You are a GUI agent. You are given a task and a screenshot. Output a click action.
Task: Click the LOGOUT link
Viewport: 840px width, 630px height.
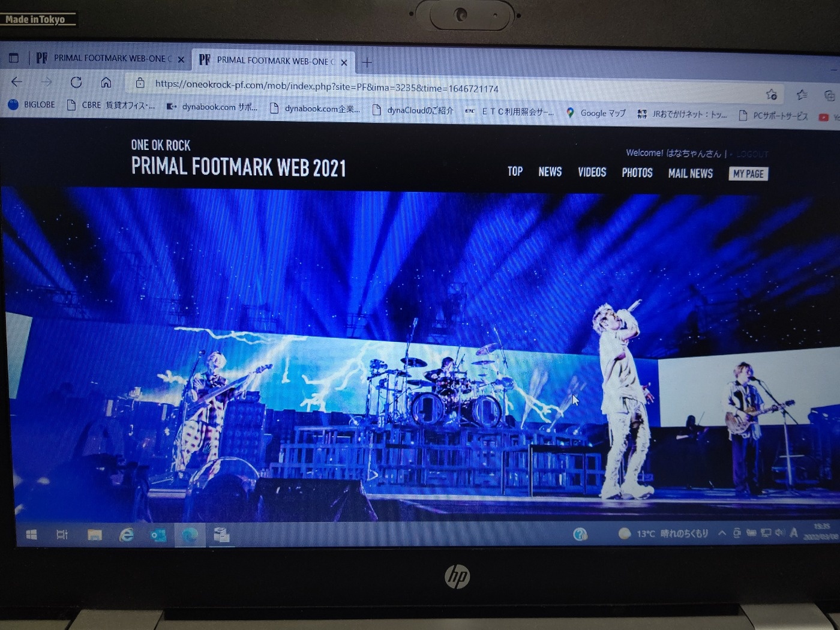coord(752,154)
